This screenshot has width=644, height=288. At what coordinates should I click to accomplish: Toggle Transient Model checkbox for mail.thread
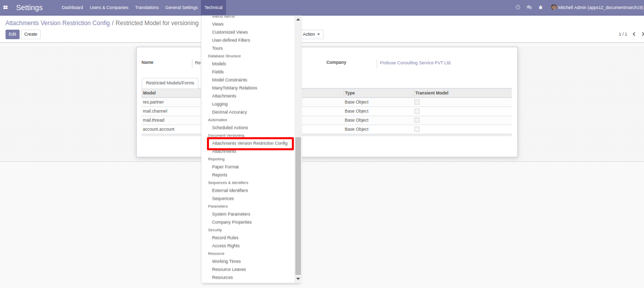tap(417, 120)
